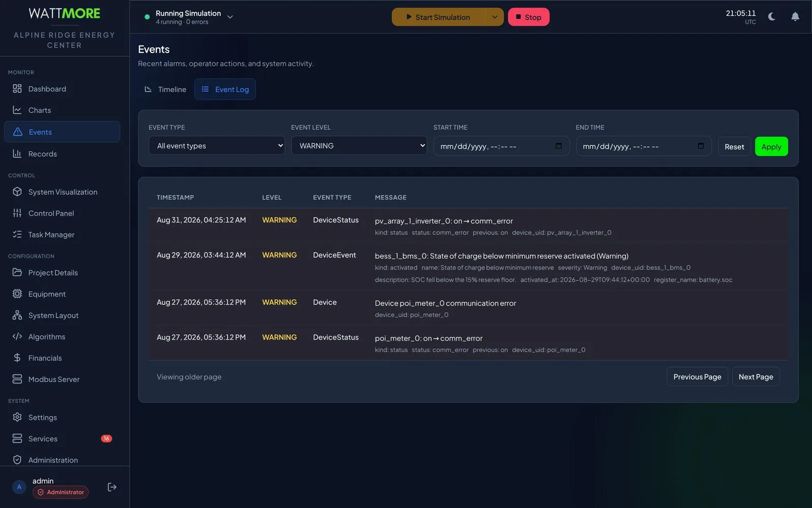The height and width of the screenshot is (508, 812).
Task: Select Events in the sidebar
Action: point(62,132)
